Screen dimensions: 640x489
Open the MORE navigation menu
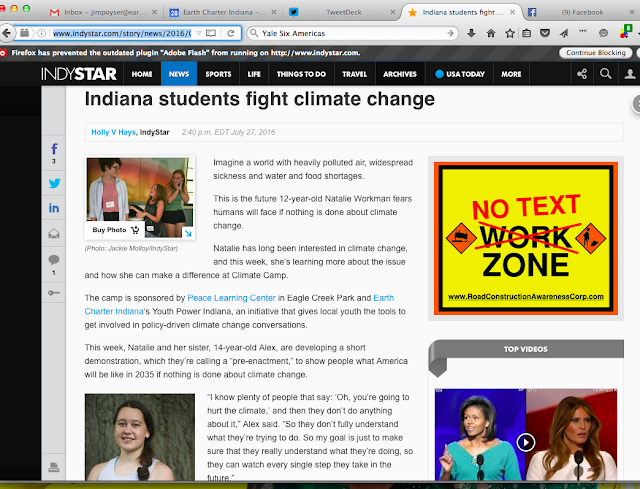pyautogui.click(x=511, y=74)
